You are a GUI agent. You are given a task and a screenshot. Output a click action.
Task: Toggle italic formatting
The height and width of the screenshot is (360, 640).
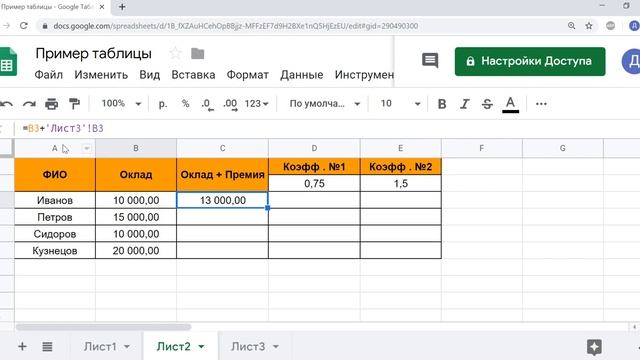coord(464,104)
